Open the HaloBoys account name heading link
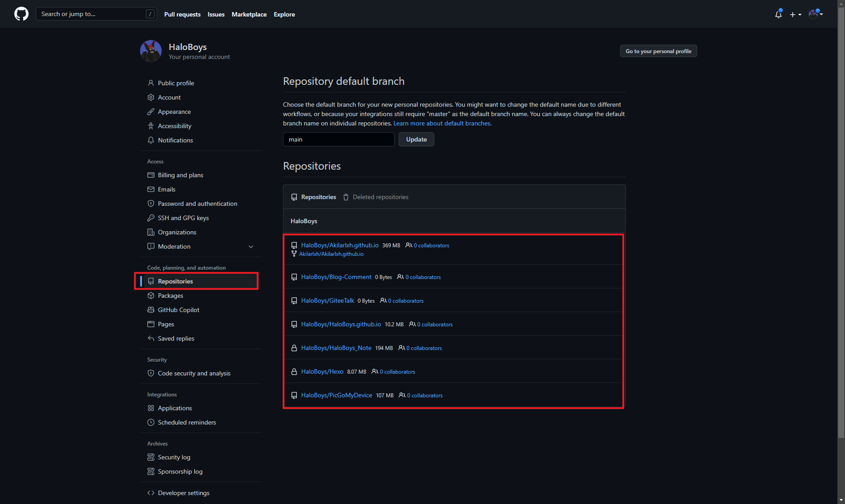Viewport: 845px width, 504px height. click(x=187, y=47)
